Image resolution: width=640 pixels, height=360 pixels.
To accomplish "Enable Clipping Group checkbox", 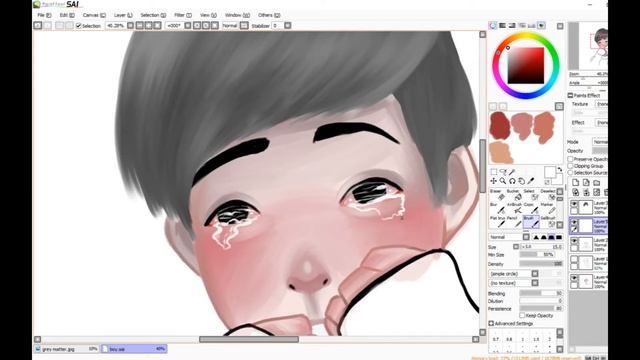I will (x=571, y=166).
